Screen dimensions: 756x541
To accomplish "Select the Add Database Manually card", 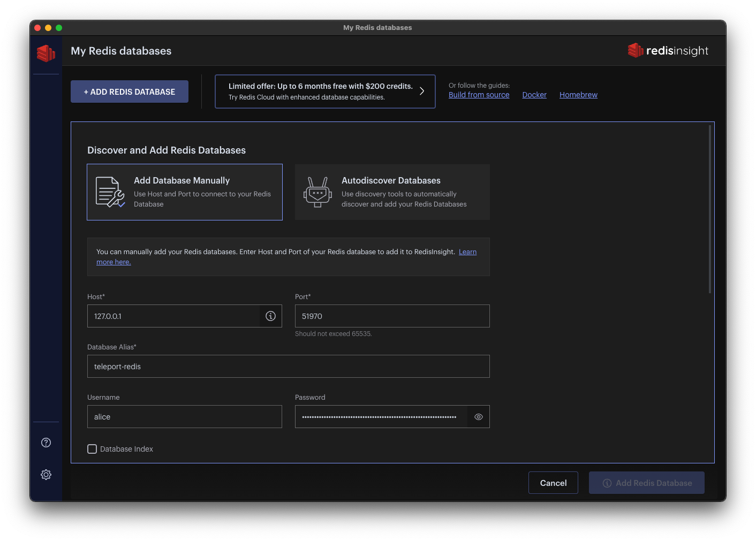I will click(x=184, y=192).
